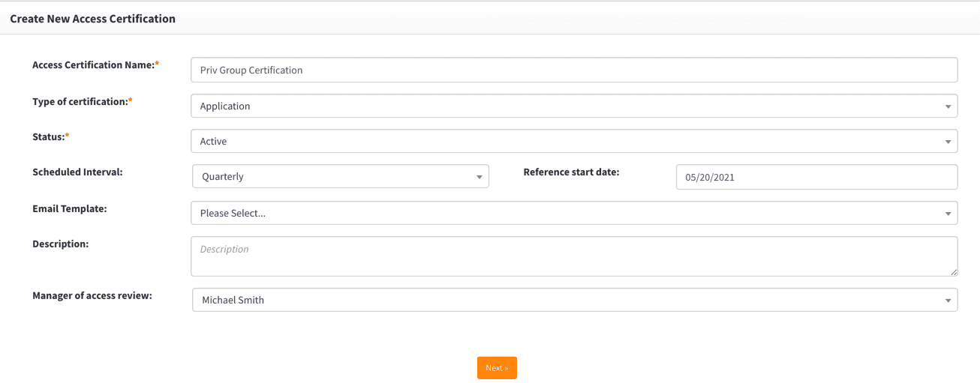The image size is (980, 383).
Task: Click the Scheduled Interval label text
Action: pyautogui.click(x=77, y=172)
